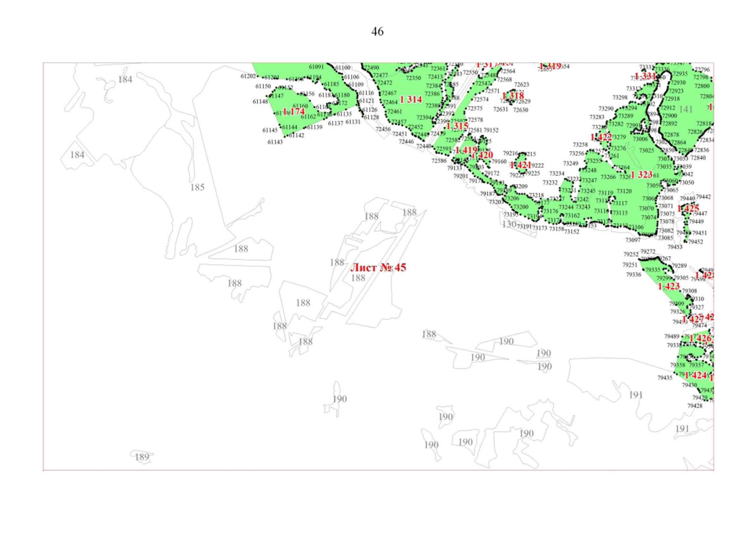Viewport: 756px width, 534px height.
Task: Click the red sheet label "Лист № 45"
Action: tap(378, 267)
